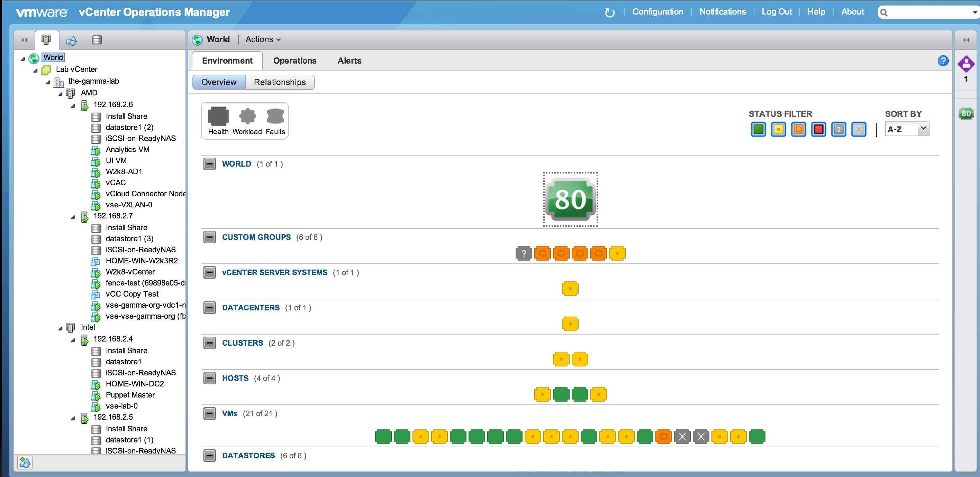This screenshot has height=477, width=980.
Task: Select the Health badge icon
Action: coord(218,116)
